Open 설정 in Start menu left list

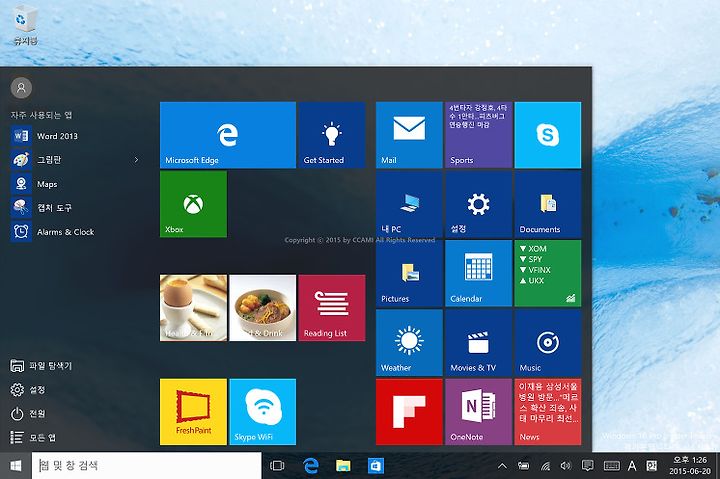coord(28,390)
